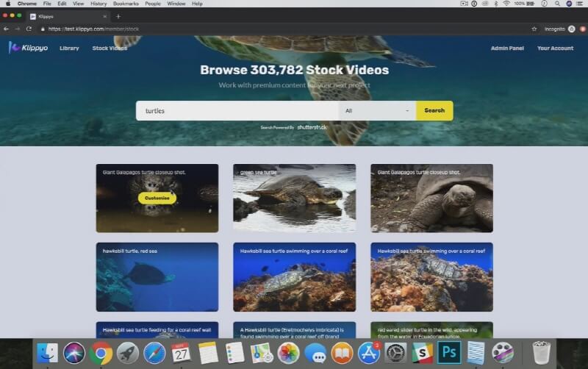
Task: Click the turtles search input field
Action: 237,110
